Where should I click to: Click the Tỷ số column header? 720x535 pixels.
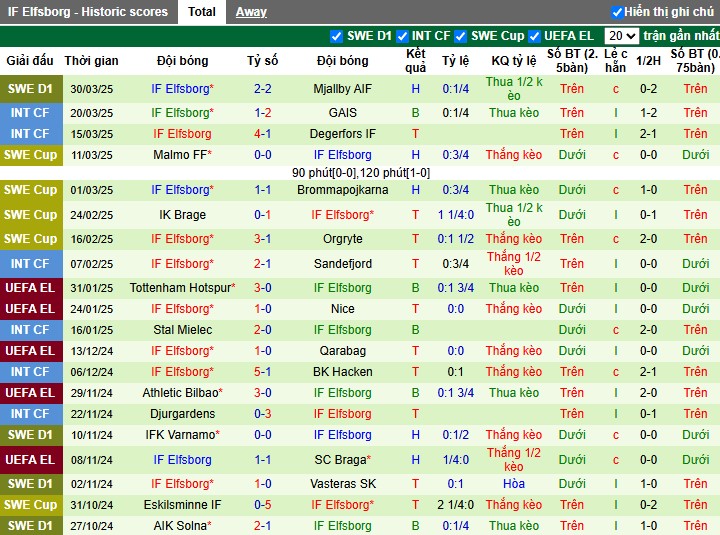263,61
